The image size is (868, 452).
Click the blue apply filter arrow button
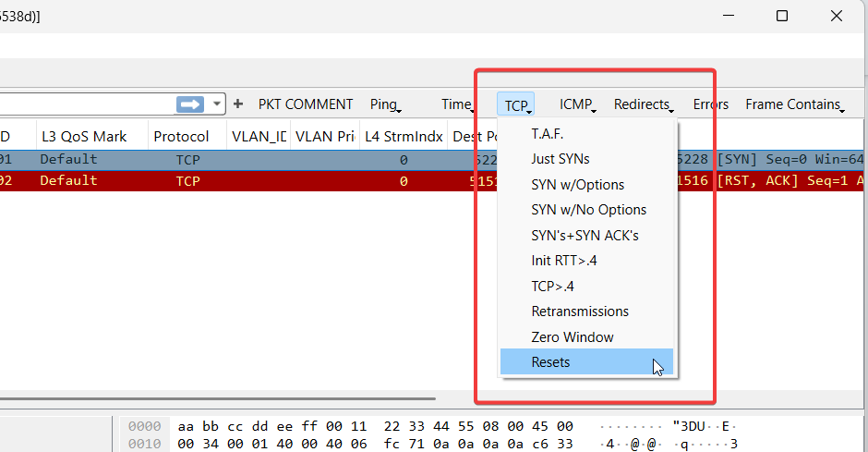click(190, 104)
